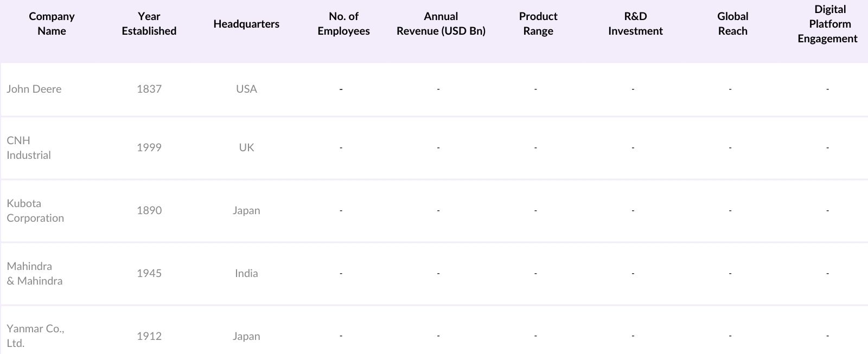Select the 1945 year established cell
Screen dimensions: 868x354
pyautogui.click(x=149, y=273)
